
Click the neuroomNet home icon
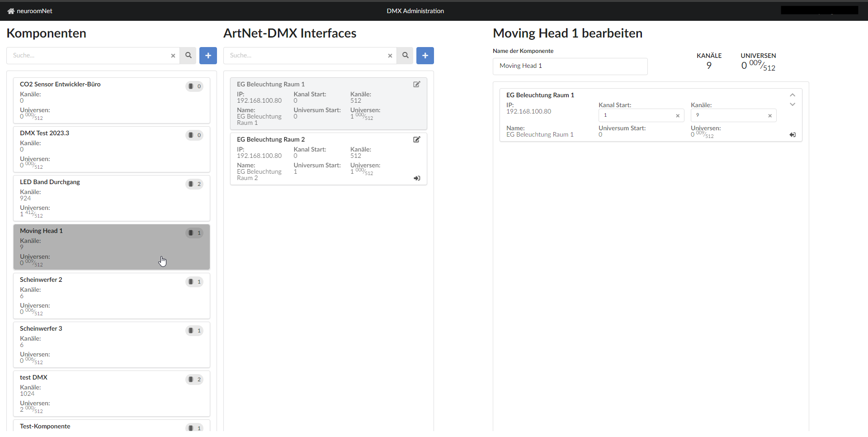10,10
